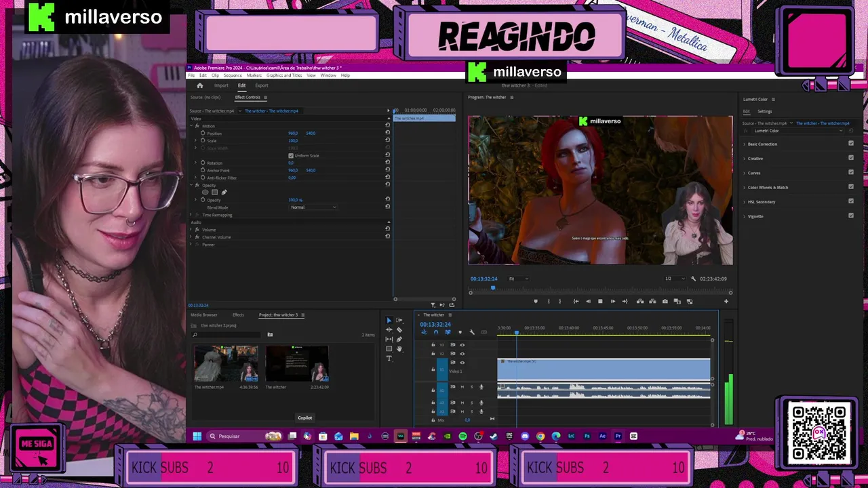Open the Effects panel tab

click(x=238, y=314)
